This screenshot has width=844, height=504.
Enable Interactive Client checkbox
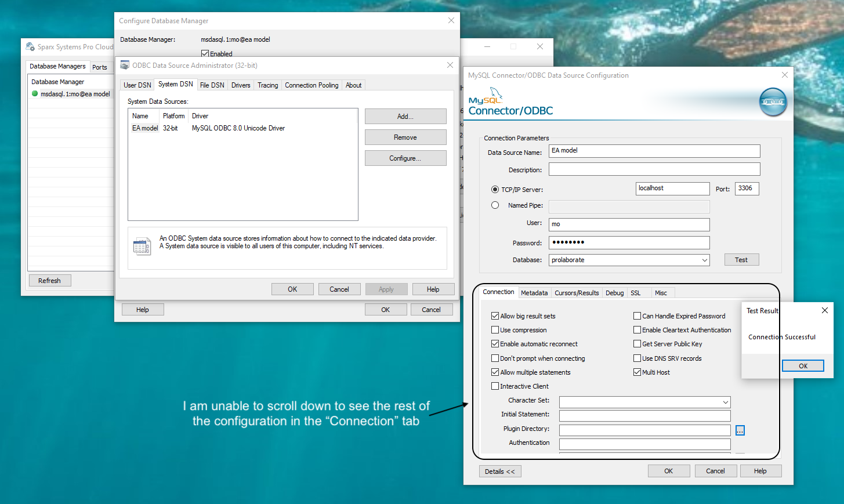pos(495,386)
